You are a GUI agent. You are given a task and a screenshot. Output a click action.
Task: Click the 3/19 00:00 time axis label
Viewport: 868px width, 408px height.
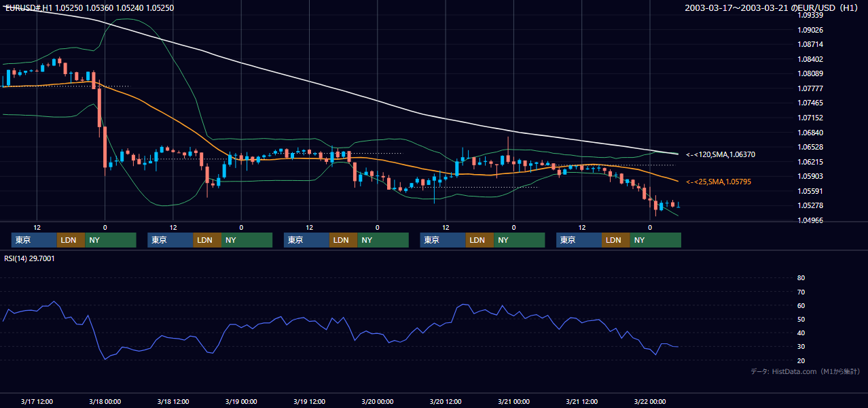tap(241, 401)
